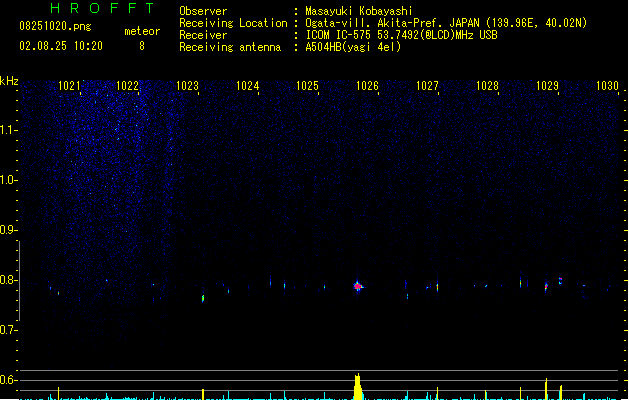Click the yellow intensity spike just before 1029
The height and width of the screenshot is (400, 629).
coord(546,389)
